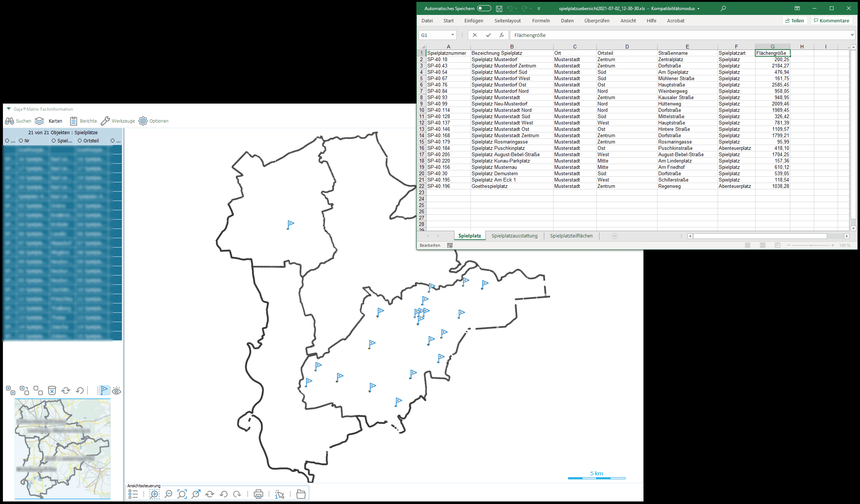
Task: Click the print map icon
Action: pyautogui.click(x=258, y=494)
